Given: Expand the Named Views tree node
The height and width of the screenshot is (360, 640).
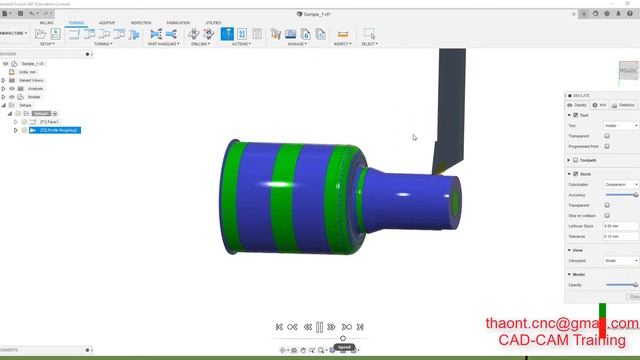Looking at the screenshot, I should [x=3, y=80].
